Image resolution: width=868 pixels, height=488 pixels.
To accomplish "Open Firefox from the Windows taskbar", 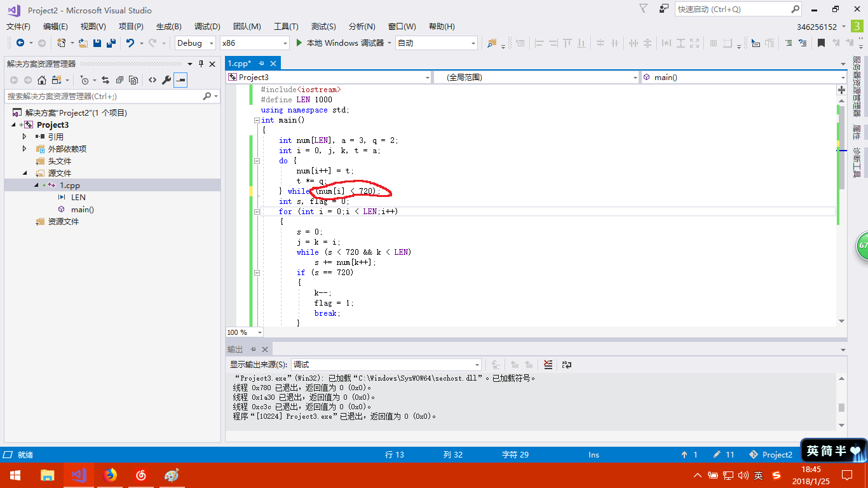I will coord(110,475).
